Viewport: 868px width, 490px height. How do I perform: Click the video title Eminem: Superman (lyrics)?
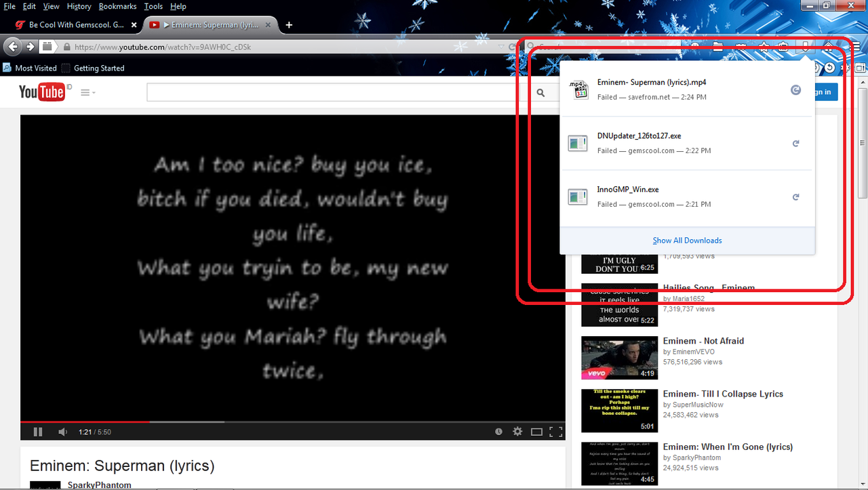(122, 466)
